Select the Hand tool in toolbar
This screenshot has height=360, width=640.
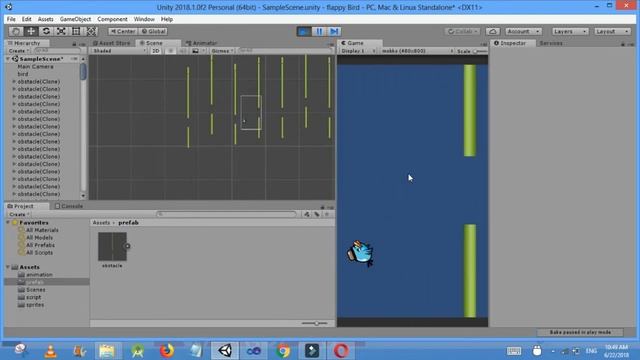pos(16,31)
